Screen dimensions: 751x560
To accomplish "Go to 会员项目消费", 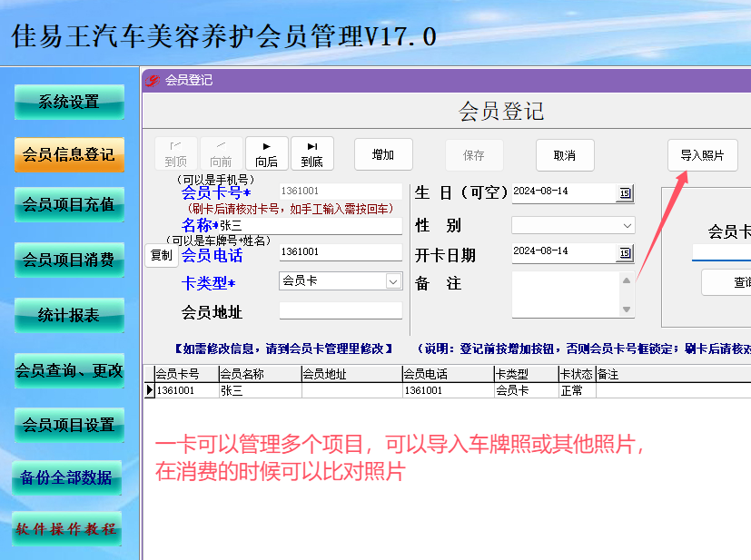I will point(69,260).
